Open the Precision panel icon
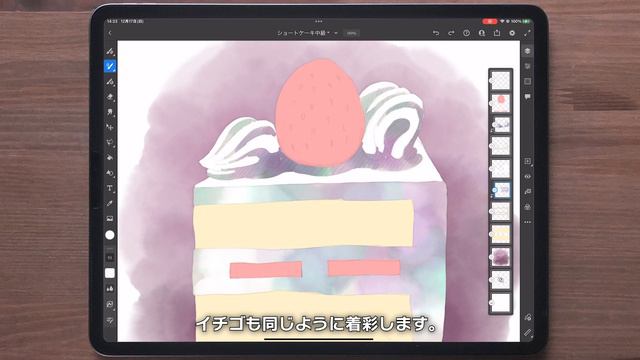640x360 pixels. coord(527,81)
